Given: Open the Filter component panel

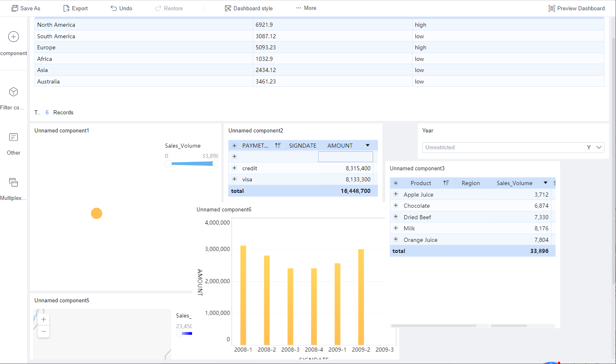Looking at the screenshot, I should (x=13, y=97).
